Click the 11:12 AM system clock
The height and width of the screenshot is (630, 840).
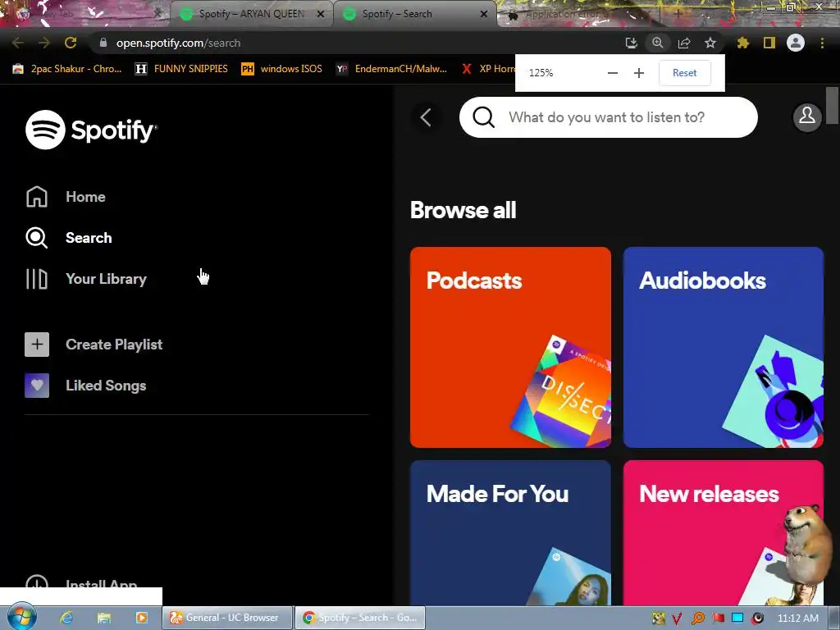click(x=797, y=618)
